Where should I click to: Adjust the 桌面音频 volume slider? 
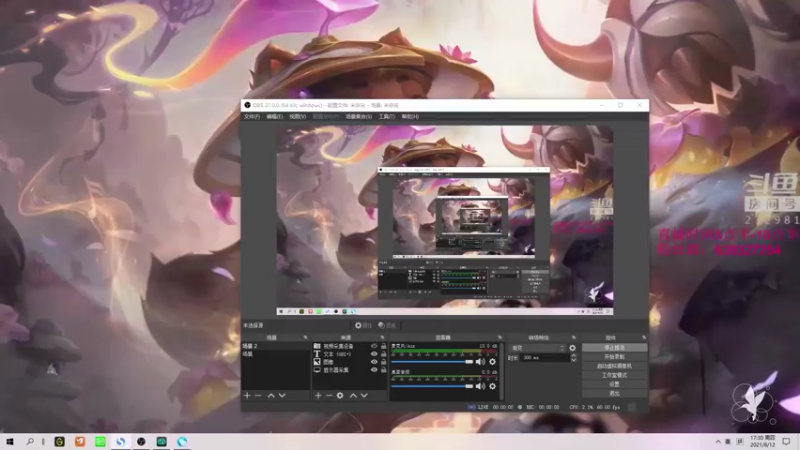coord(432,386)
